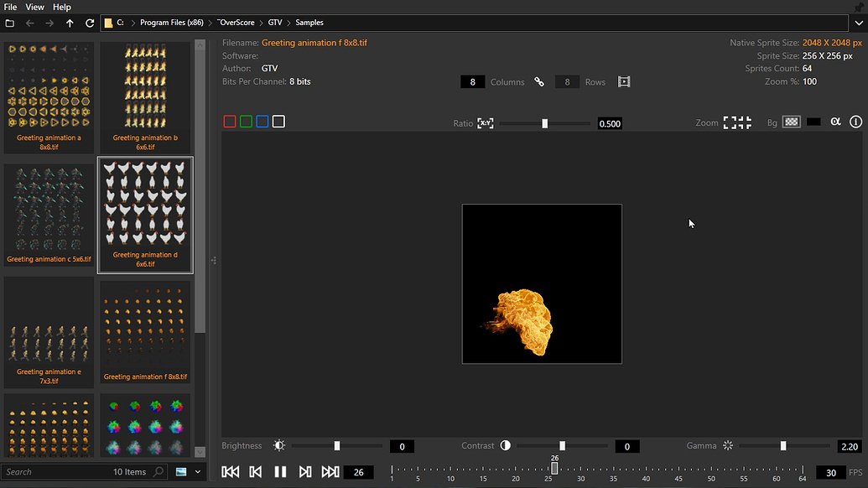Viewport: 868px width, 488px height.
Task: Toggle the blue channel display
Action: coord(262,121)
